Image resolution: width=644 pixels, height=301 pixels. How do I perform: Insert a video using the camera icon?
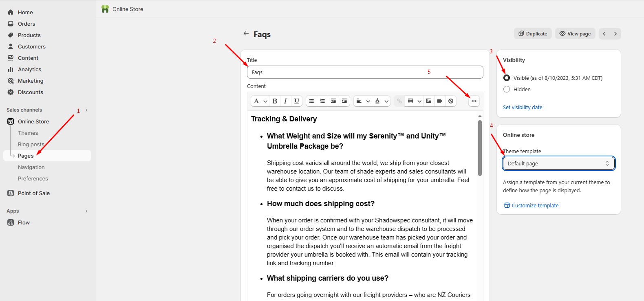tap(440, 101)
